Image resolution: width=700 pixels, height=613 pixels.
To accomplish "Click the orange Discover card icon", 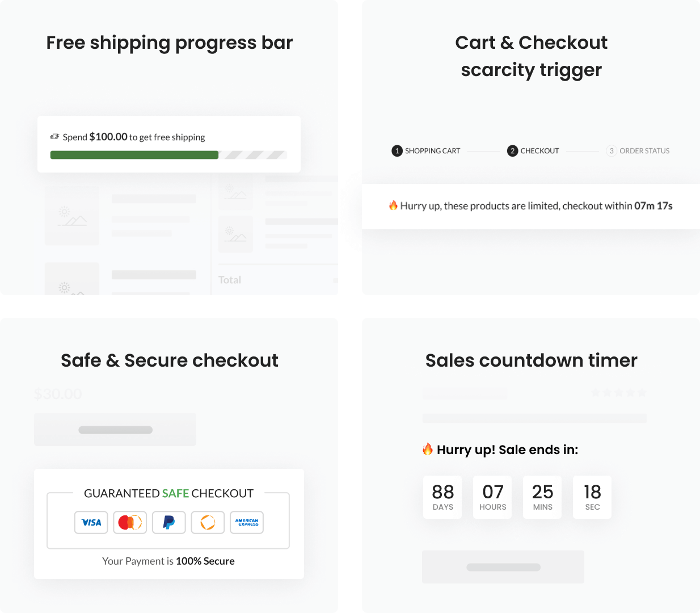I will (208, 522).
